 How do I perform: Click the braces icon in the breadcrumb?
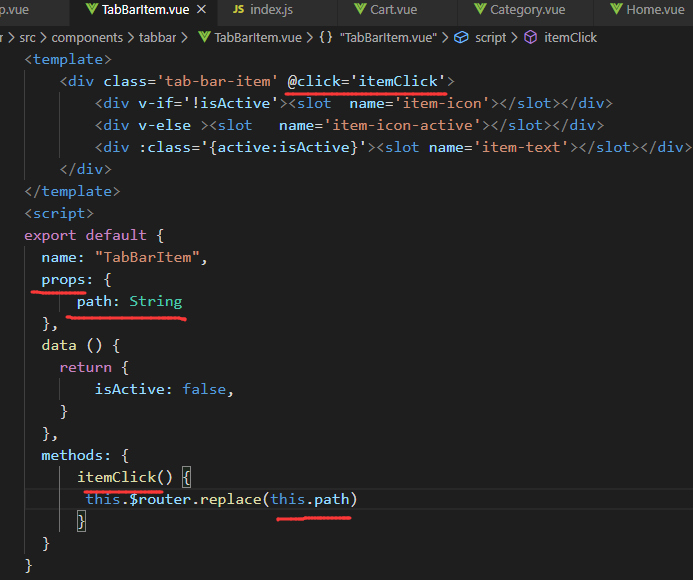coord(326,37)
